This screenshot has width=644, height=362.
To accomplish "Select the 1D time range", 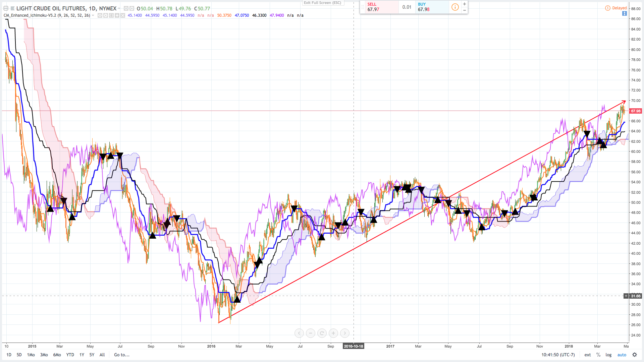I will pos(9,355).
